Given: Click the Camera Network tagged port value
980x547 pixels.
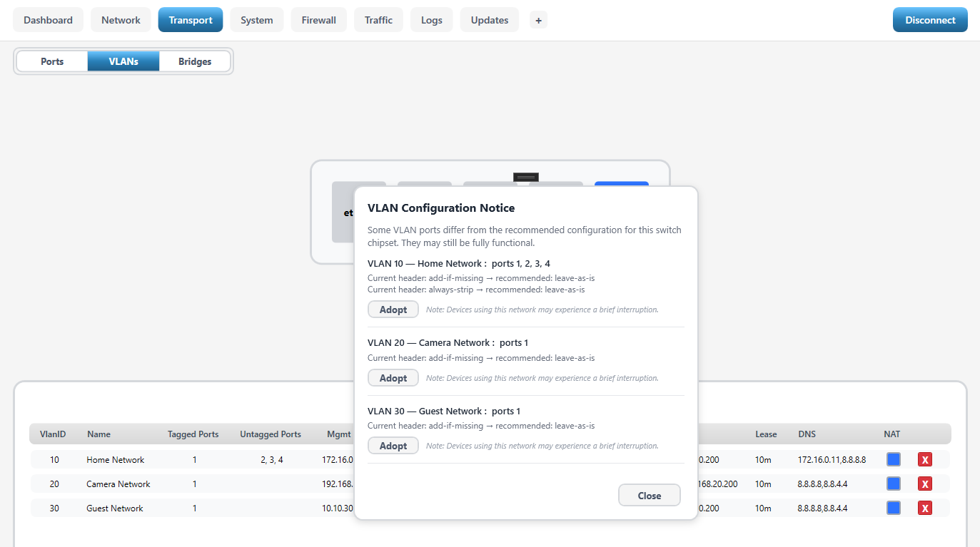Looking at the screenshot, I should click(x=194, y=484).
